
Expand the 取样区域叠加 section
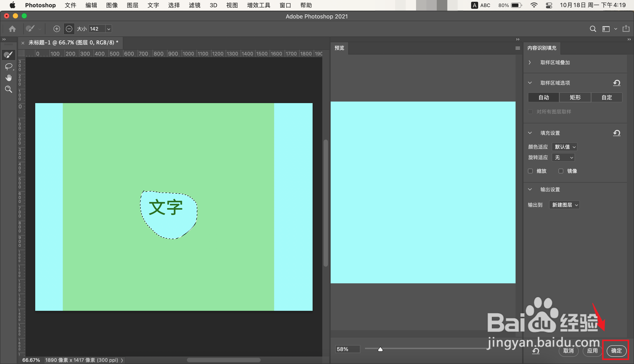530,62
